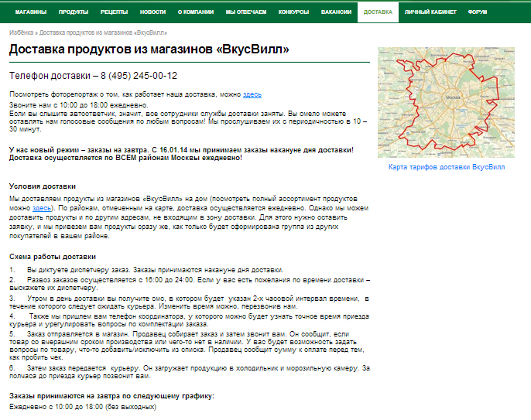Viewport: 531px width, 420px height.
Task: Click the Условия доставки heading
Action: click(43, 186)
